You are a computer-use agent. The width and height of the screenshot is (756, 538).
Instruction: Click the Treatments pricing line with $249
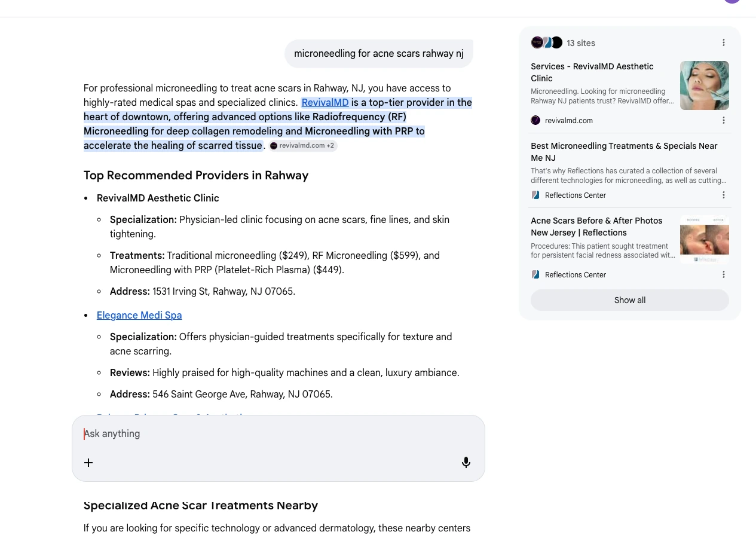click(275, 262)
